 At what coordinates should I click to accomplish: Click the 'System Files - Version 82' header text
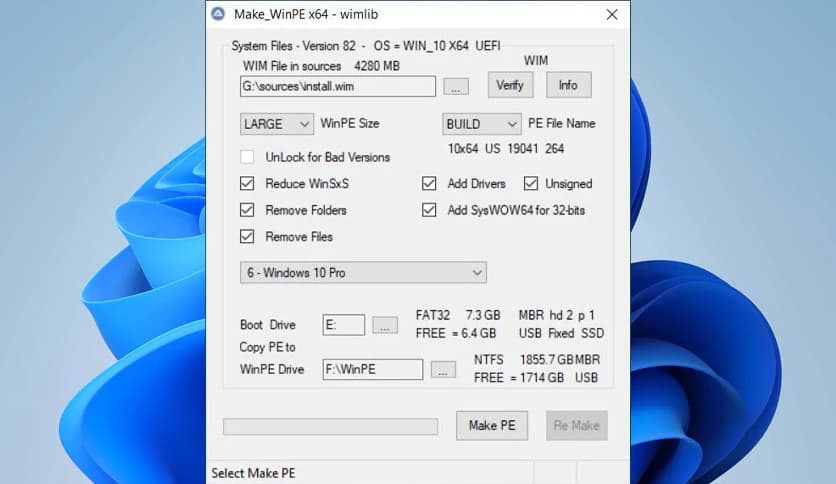293,46
